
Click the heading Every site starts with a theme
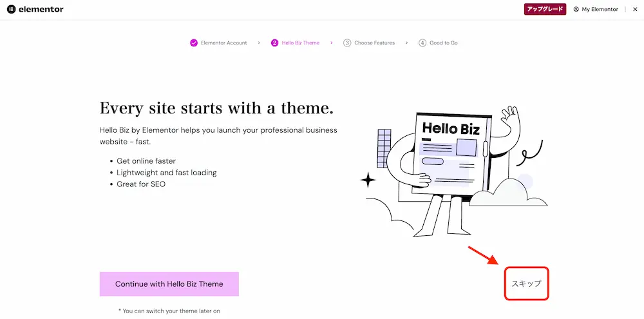[x=216, y=108]
